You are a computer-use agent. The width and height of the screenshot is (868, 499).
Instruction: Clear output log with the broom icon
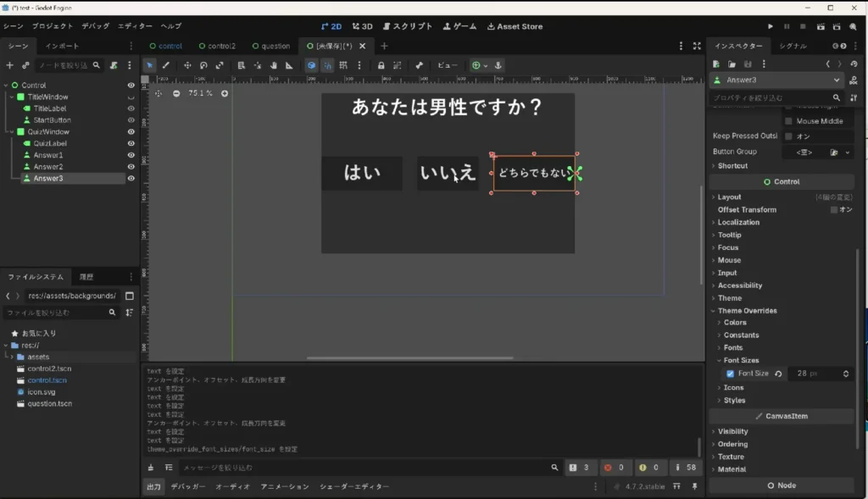point(151,468)
